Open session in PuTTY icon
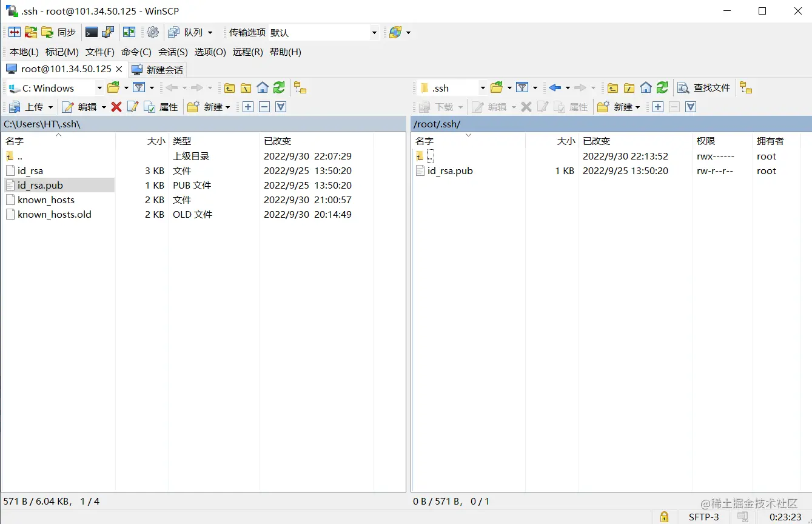 [108, 32]
